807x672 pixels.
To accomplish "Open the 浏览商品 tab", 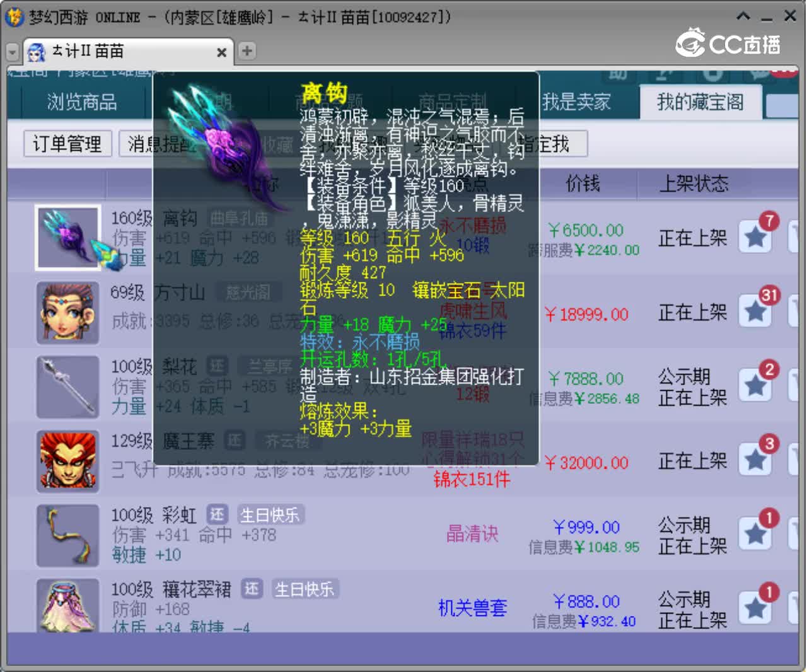I will point(82,102).
